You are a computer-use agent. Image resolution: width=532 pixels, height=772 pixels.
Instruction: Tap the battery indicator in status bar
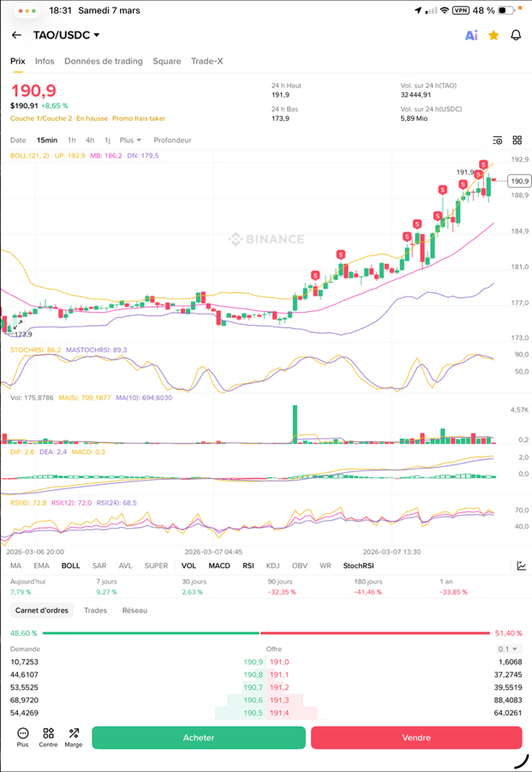pyautogui.click(x=506, y=10)
